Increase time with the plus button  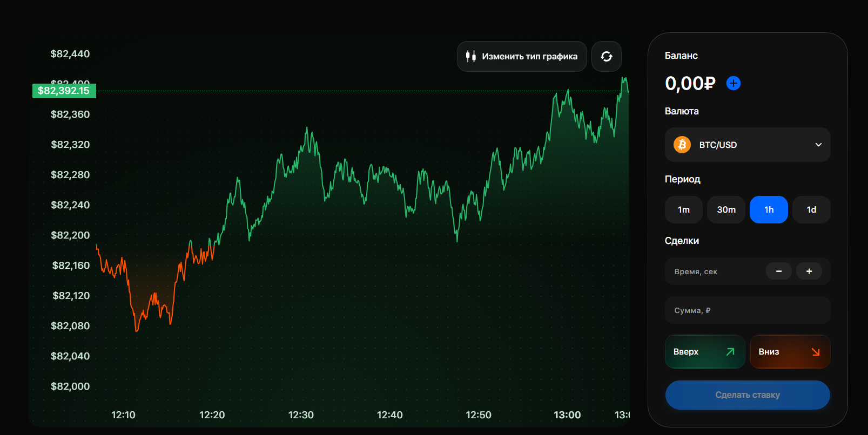point(809,271)
